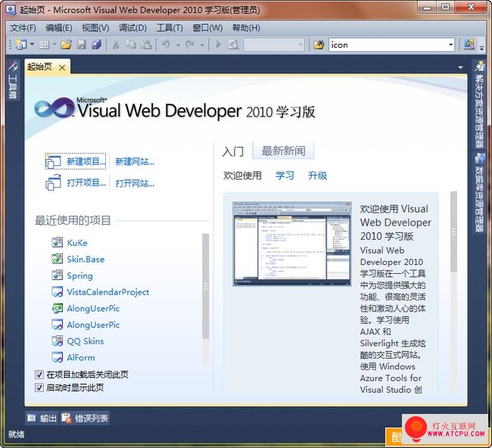
Task: Click the New Project toolbar icon
Action: [x=21, y=45]
